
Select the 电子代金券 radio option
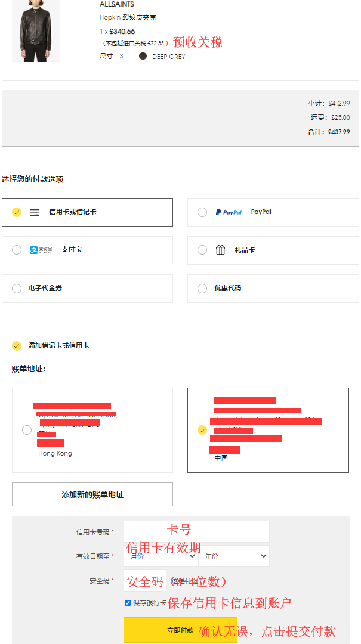pyautogui.click(x=17, y=289)
